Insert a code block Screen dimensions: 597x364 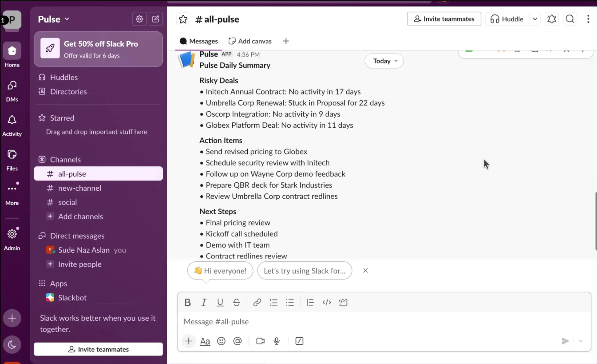click(343, 302)
